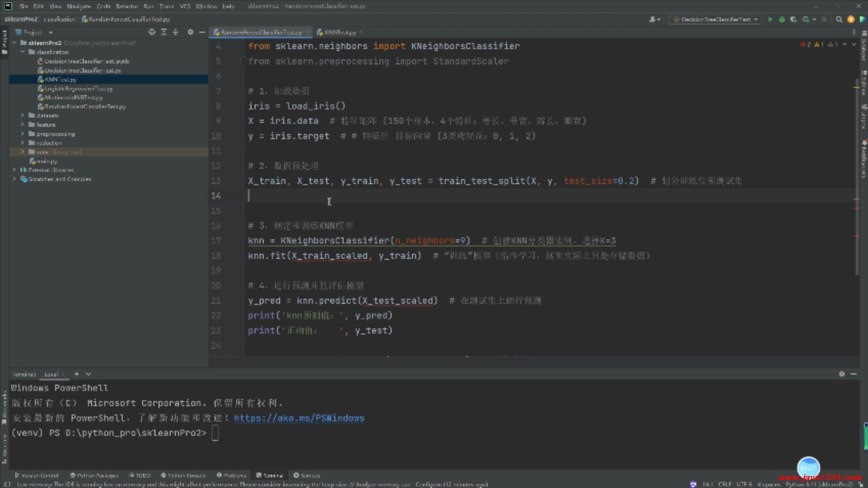Viewport: 868px width, 488px height.
Task: Open Project panel settings gear
Action: [190, 32]
